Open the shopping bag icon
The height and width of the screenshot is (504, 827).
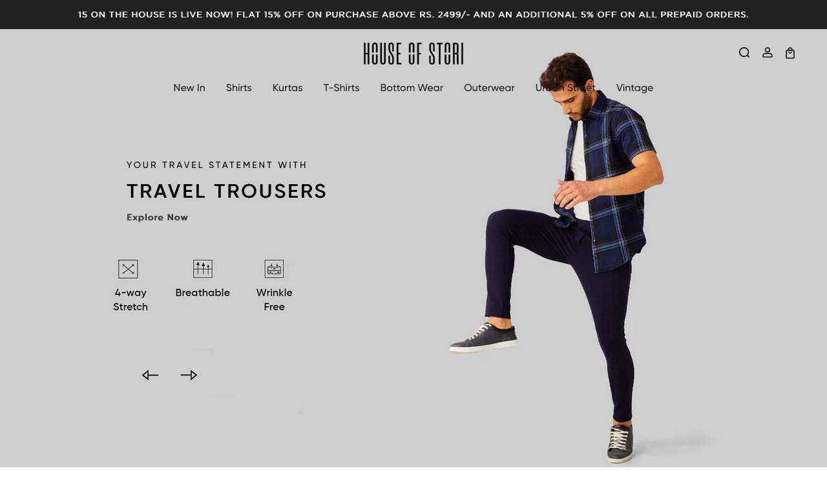(790, 53)
